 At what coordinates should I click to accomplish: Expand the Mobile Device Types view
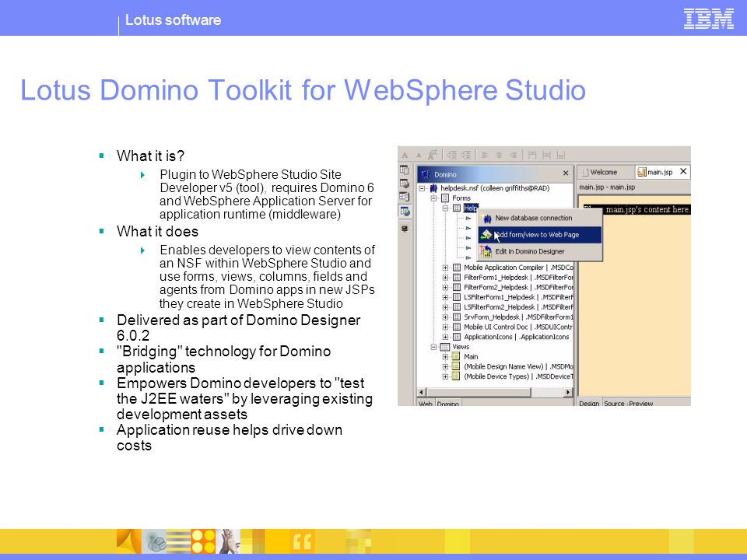[445, 376]
